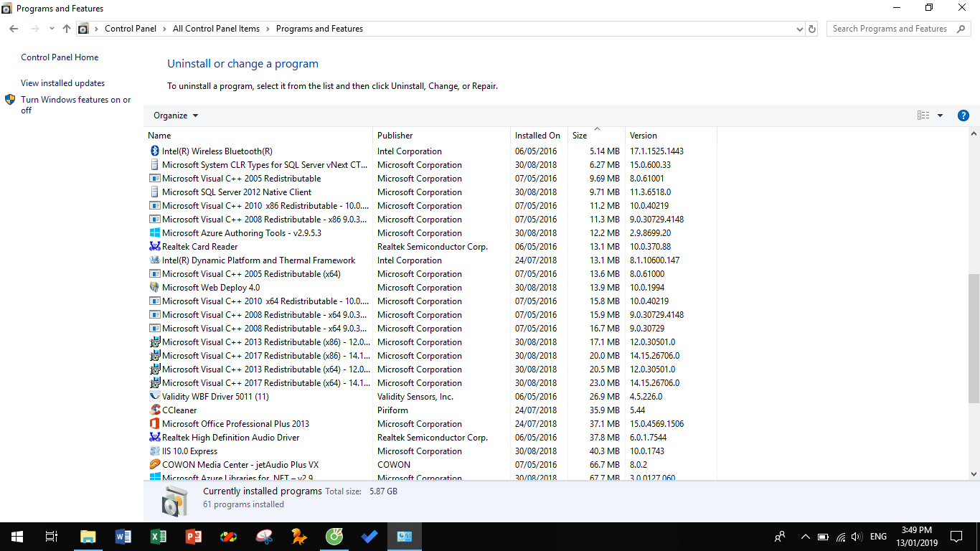980x551 pixels.
Task: Select Microsoft System CLR Types for SQL Server row
Action: 430,165
